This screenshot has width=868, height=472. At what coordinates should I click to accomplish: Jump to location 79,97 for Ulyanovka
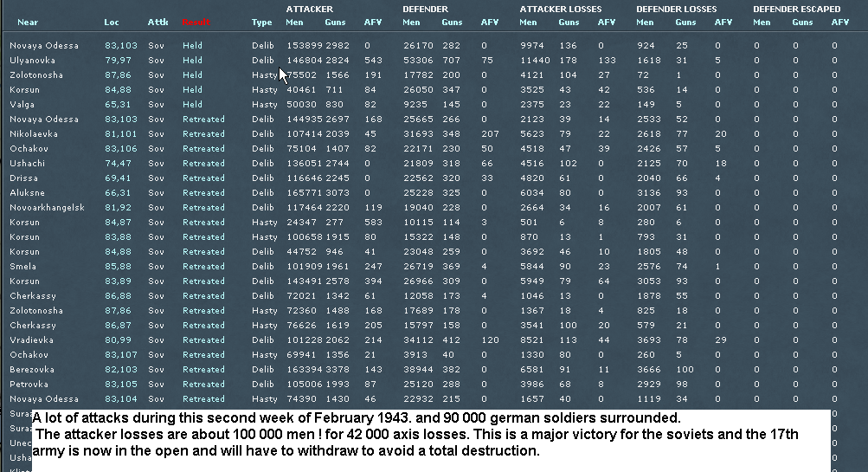pos(118,60)
